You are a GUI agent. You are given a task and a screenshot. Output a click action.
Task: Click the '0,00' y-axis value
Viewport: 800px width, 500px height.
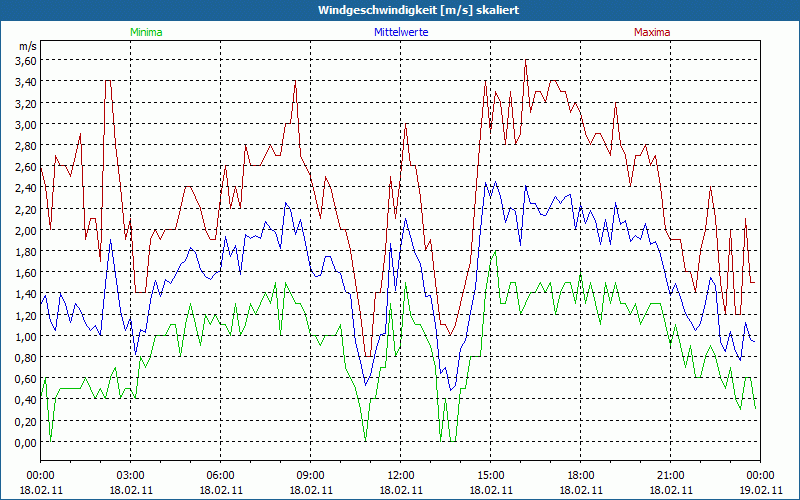click(x=26, y=442)
